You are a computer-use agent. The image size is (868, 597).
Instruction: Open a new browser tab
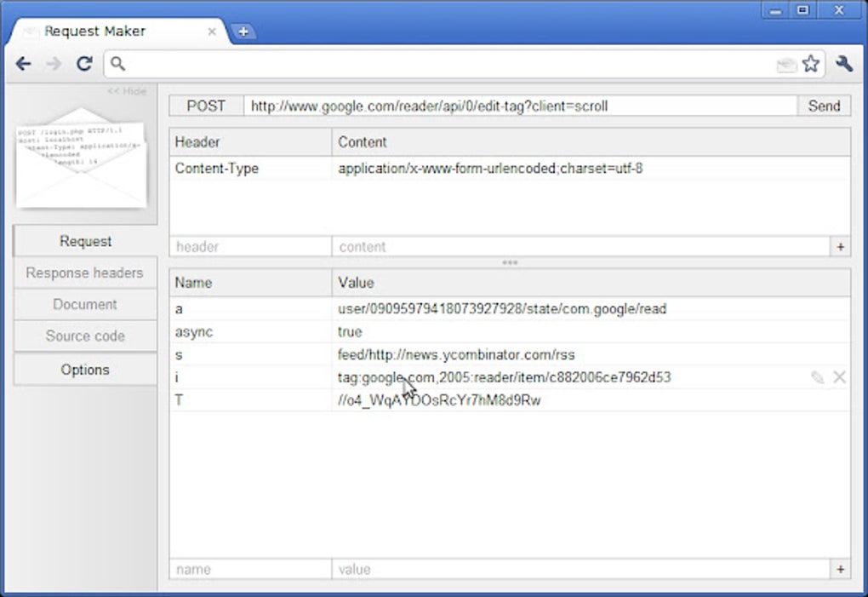point(244,31)
